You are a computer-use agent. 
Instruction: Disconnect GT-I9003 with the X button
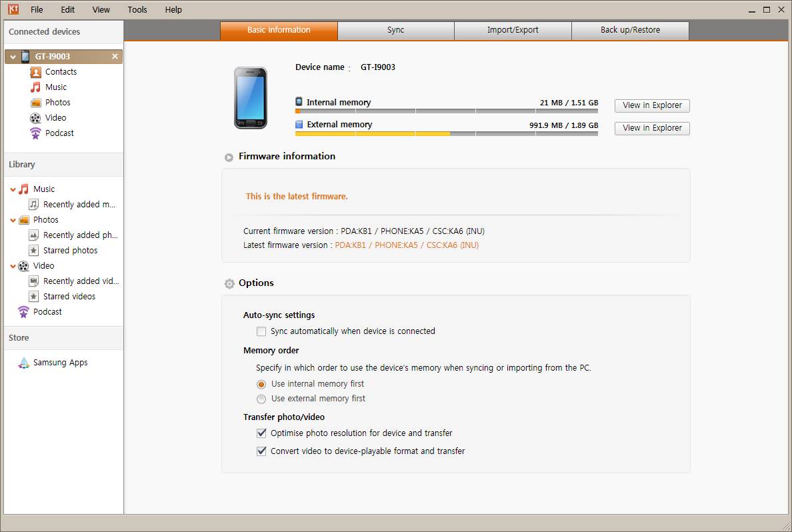click(115, 56)
